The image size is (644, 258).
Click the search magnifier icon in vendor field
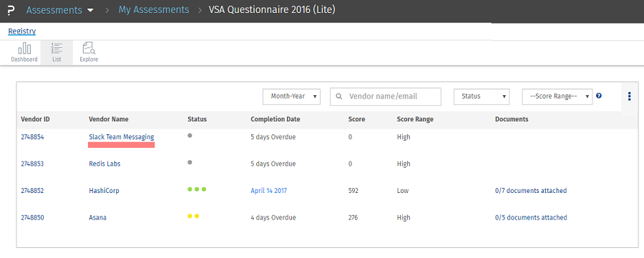click(x=339, y=96)
